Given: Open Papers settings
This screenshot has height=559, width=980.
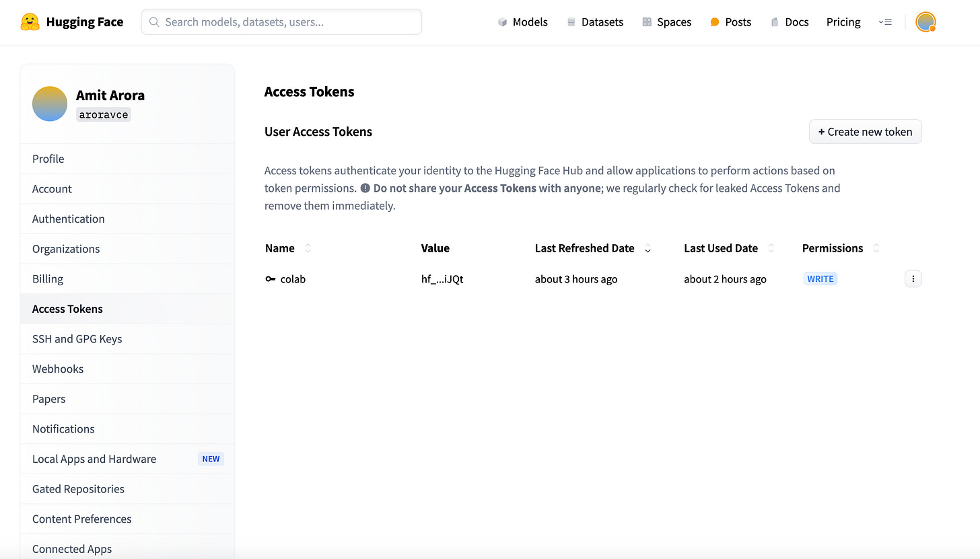Looking at the screenshot, I should point(127,399).
